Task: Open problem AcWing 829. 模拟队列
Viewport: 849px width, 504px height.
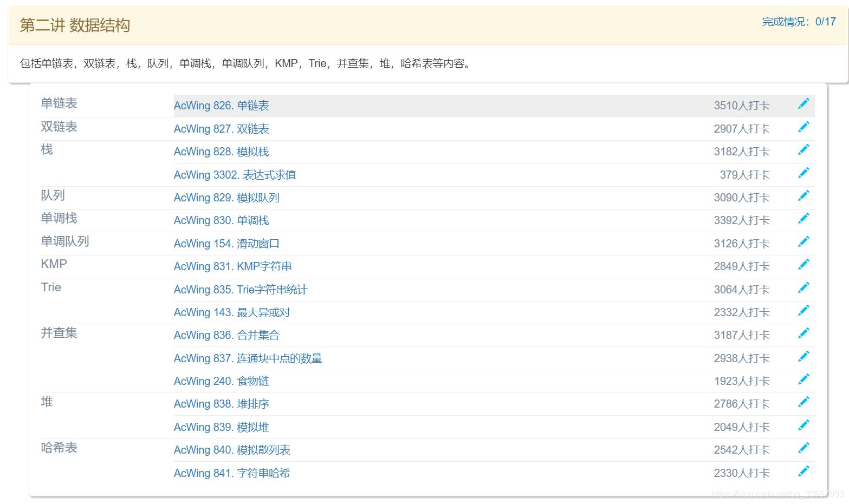Action: (x=226, y=198)
